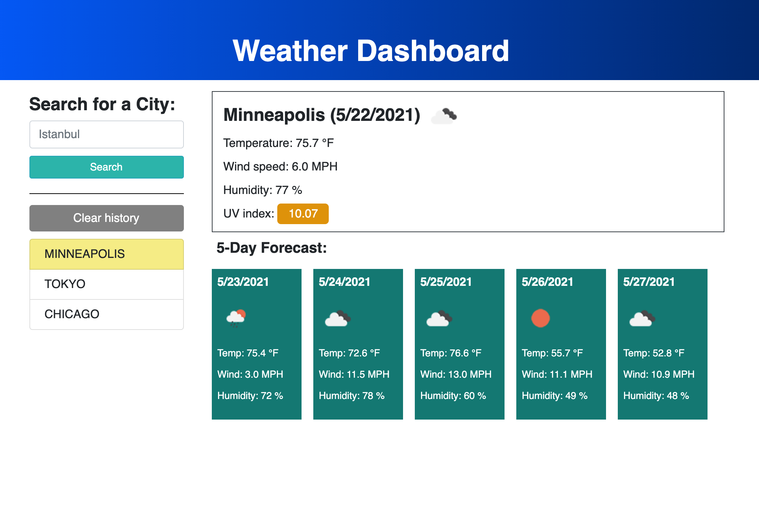Select MINNEAPOLIS from the search history

coord(106,254)
